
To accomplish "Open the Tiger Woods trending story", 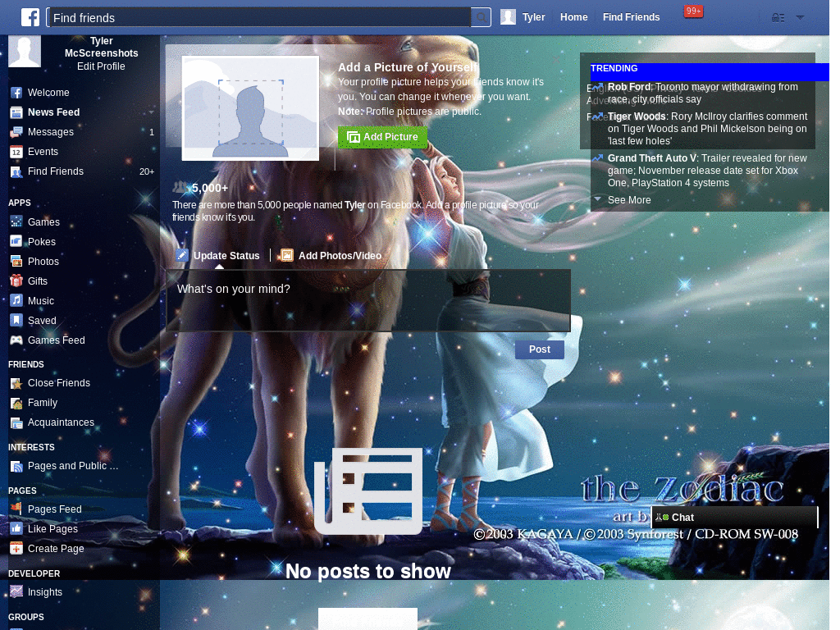I will (x=707, y=129).
